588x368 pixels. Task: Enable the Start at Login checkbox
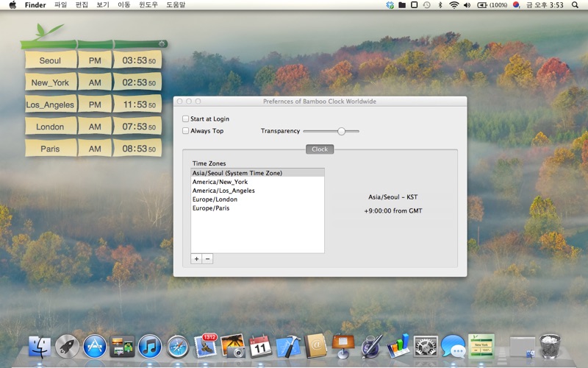tap(186, 118)
